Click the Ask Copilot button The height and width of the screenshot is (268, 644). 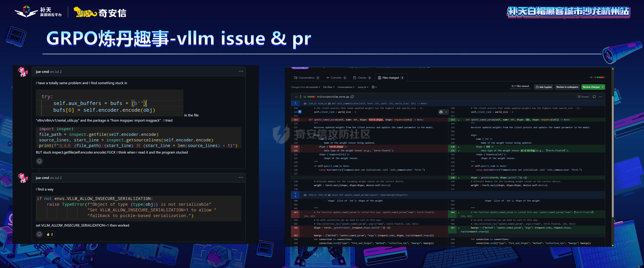tap(543, 87)
